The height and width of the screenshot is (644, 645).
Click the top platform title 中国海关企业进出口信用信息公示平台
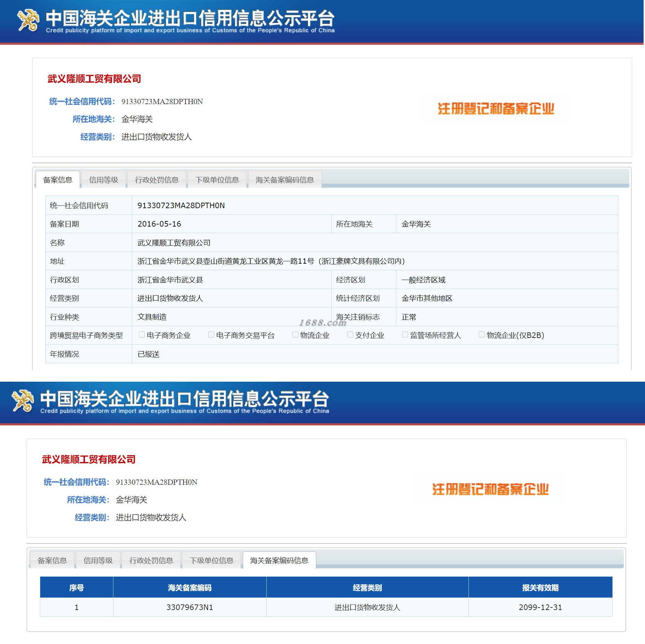(190, 18)
